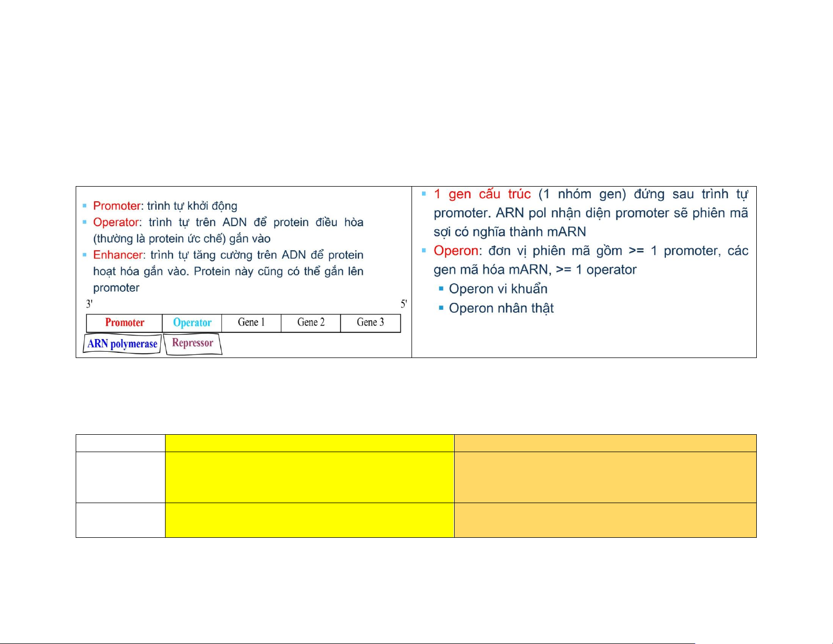Click the cyan Operator box in the diagram
This screenshot has height=644, width=833.
pyautogui.click(x=192, y=323)
